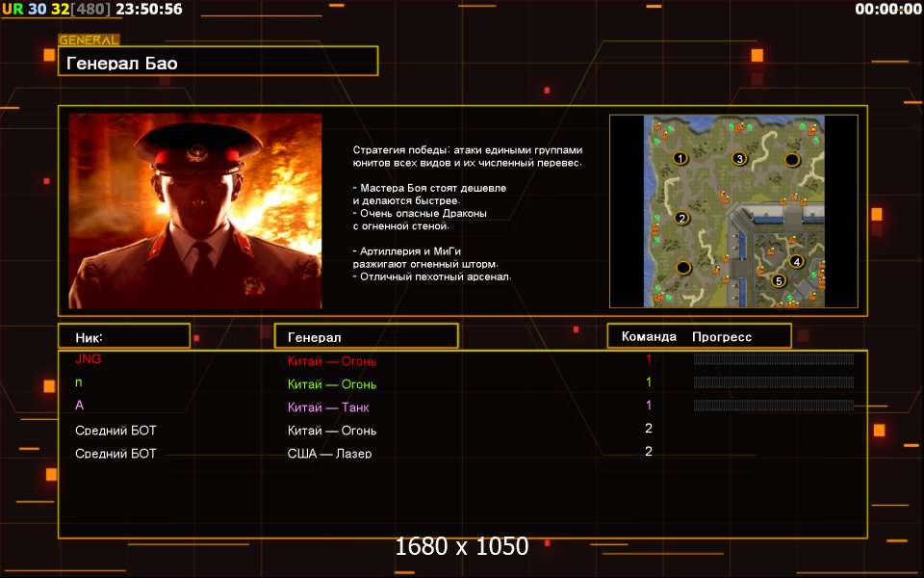Click the "Генерал" column header
Screen dimensions: 924x578
[x=366, y=337]
